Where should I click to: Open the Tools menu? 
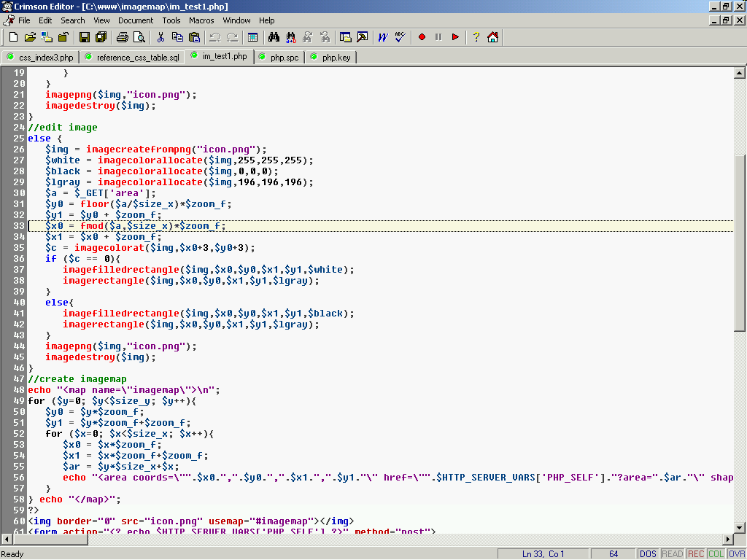(x=171, y=20)
